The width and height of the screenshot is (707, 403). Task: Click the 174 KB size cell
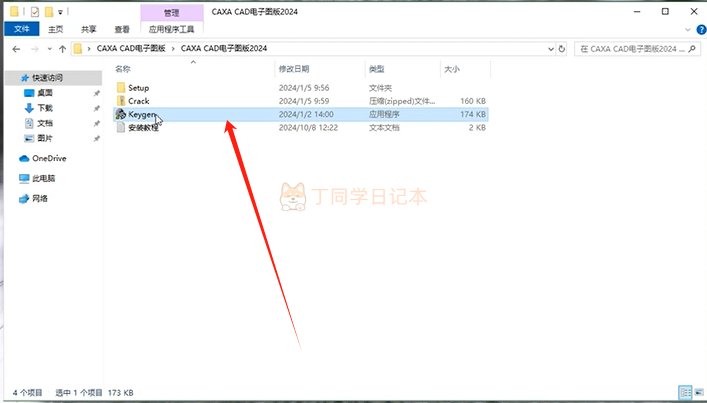pos(473,114)
